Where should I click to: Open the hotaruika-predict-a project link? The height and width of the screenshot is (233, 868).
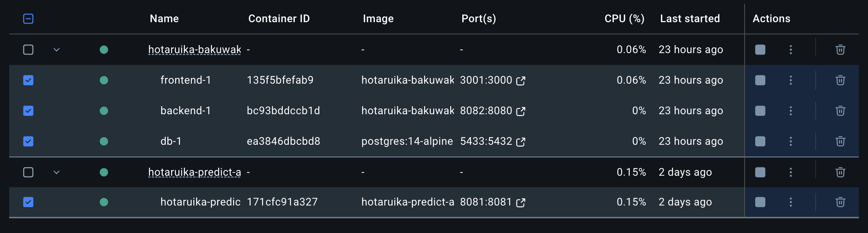194,172
